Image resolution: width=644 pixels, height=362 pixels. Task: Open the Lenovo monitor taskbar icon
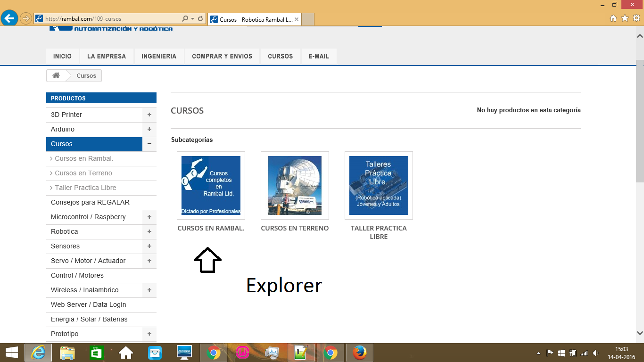tap(184, 353)
